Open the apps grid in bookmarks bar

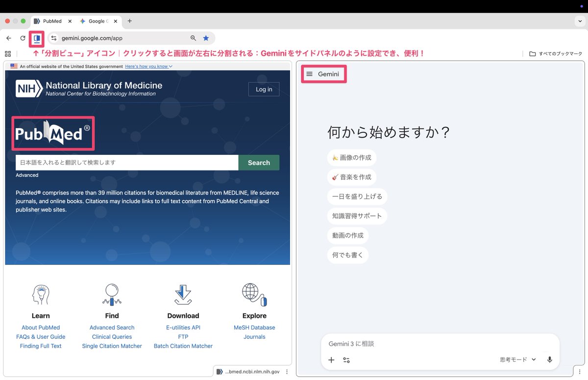[x=8, y=53]
